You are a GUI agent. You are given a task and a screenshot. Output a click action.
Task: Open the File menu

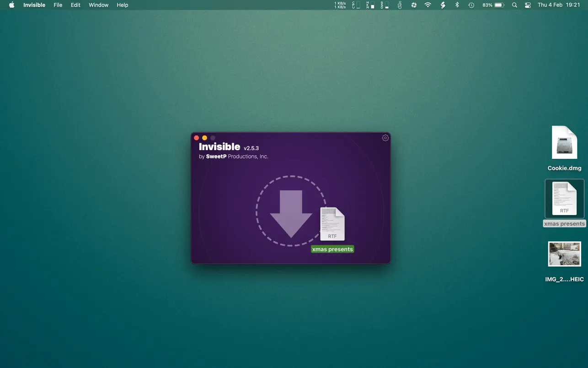pyautogui.click(x=58, y=5)
